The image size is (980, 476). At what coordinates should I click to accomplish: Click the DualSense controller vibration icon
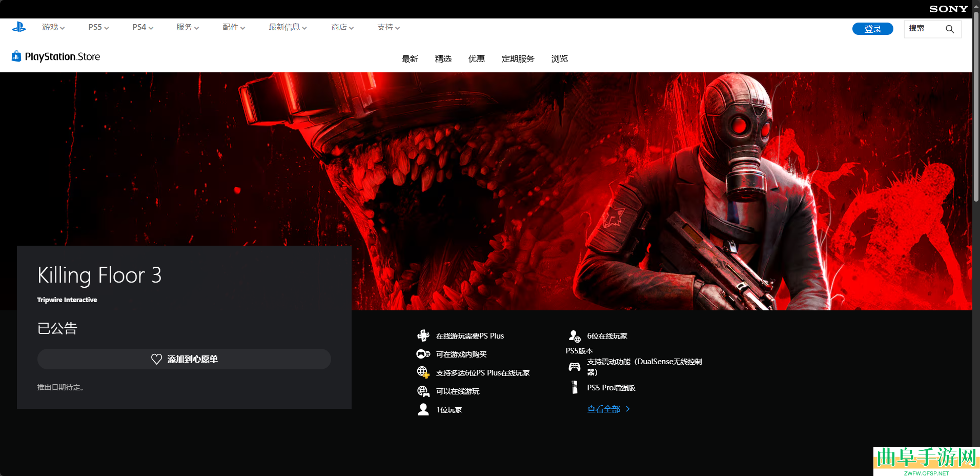575,367
